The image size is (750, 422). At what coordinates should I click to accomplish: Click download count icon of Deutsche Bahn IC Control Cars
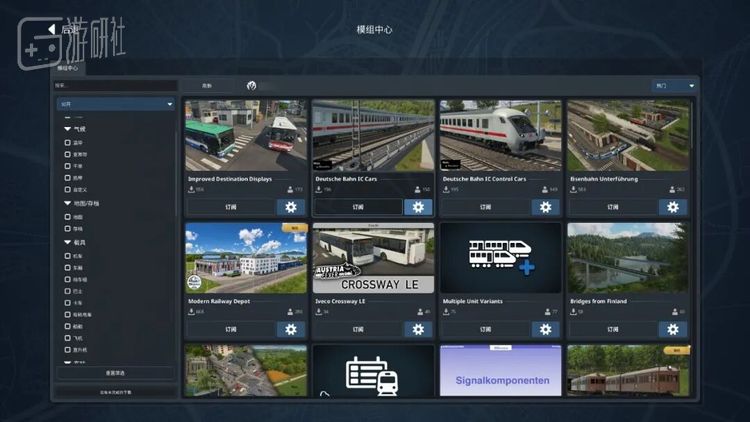click(446, 189)
